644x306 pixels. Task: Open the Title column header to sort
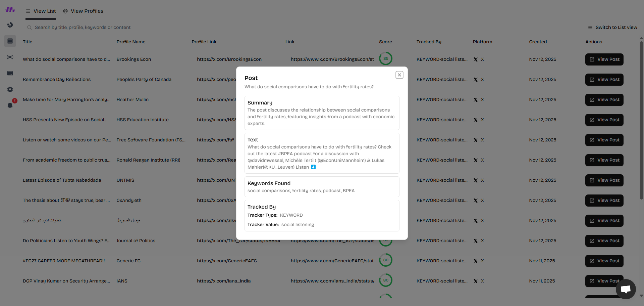27,42
